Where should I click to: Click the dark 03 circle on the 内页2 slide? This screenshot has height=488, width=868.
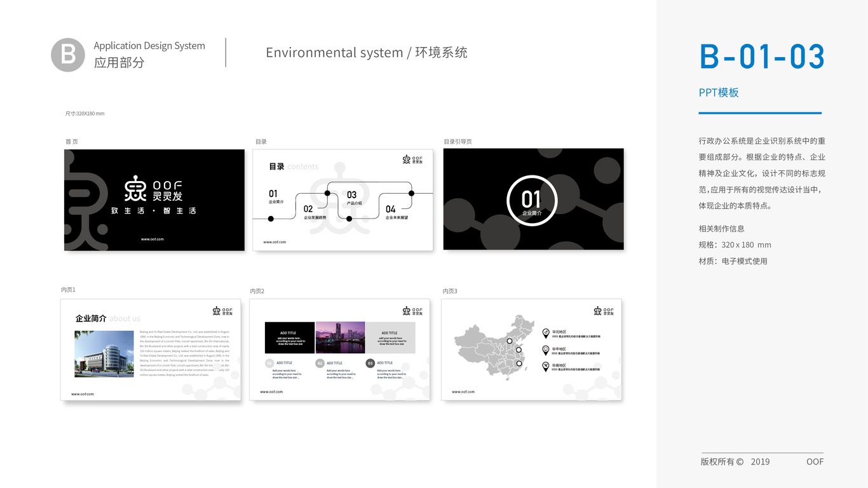click(x=370, y=363)
